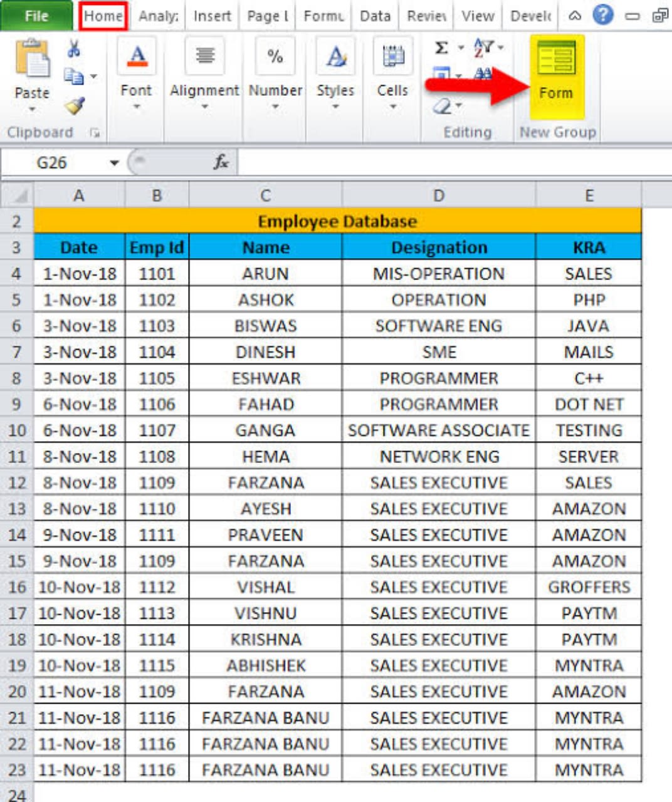
Task: Select the cell containing ABHISHEK
Action: coord(265,665)
